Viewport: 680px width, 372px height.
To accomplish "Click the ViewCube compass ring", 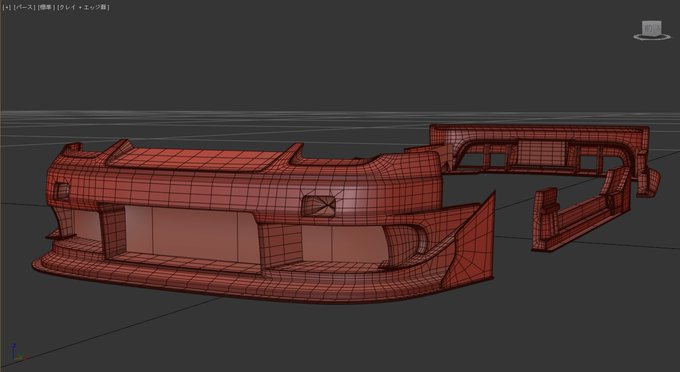I will [652, 38].
